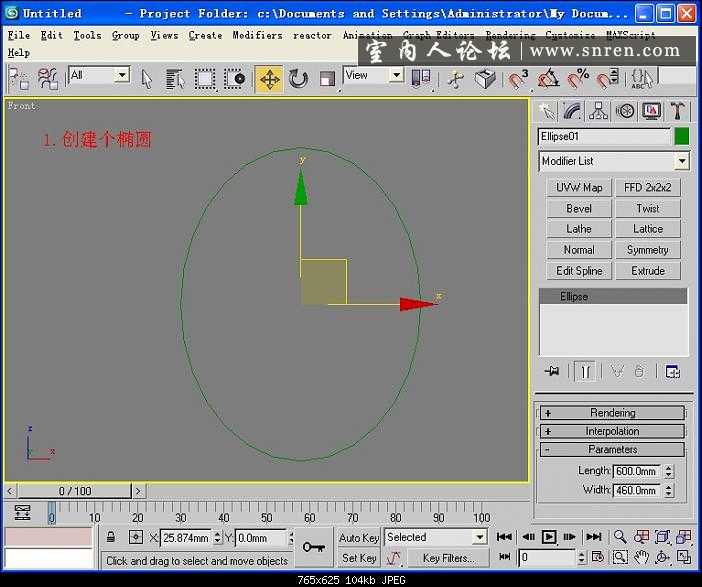
Task: Click the Edit Spline button
Action: point(579,271)
